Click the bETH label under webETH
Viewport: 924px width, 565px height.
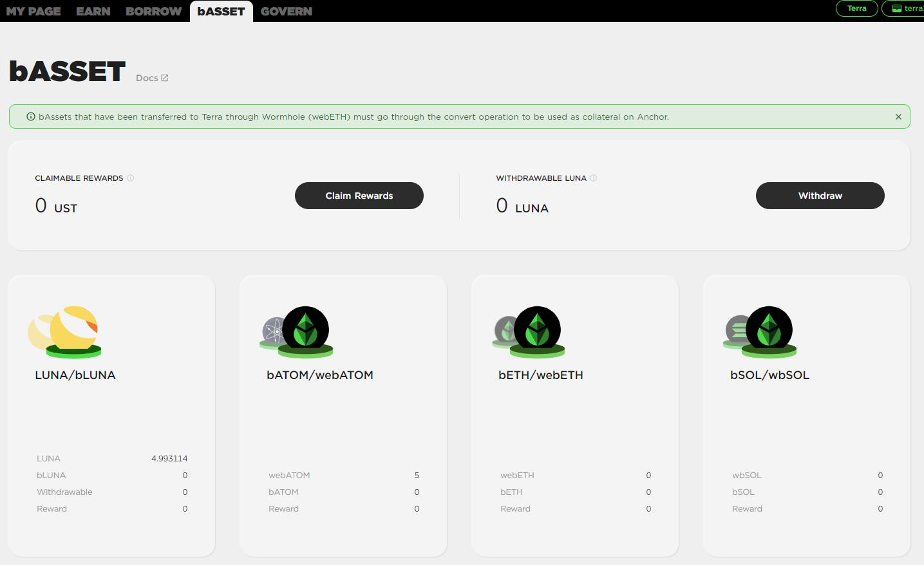pyautogui.click(x=512, y=492)
